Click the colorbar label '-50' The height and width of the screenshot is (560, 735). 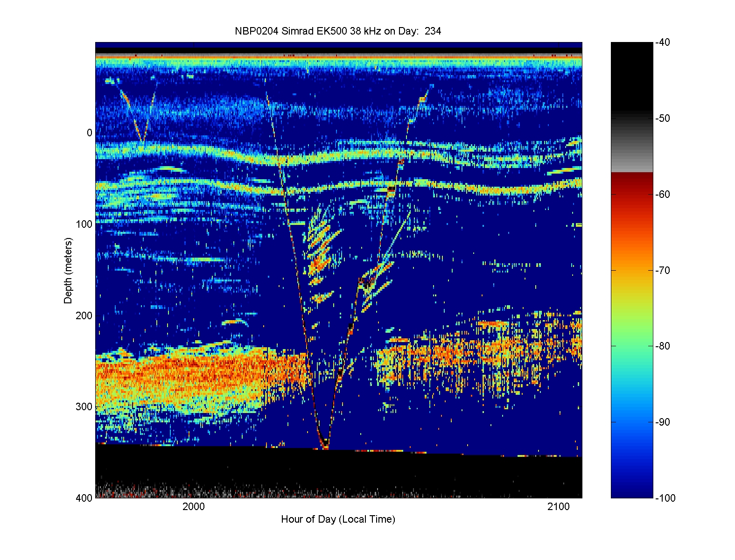(x=662, y=119)
